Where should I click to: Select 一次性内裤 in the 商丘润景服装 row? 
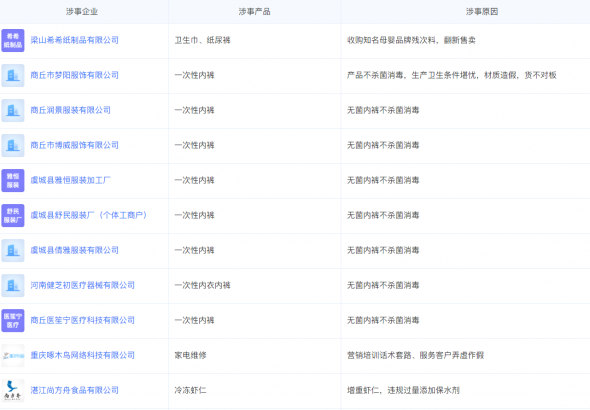tap(194, 110)
